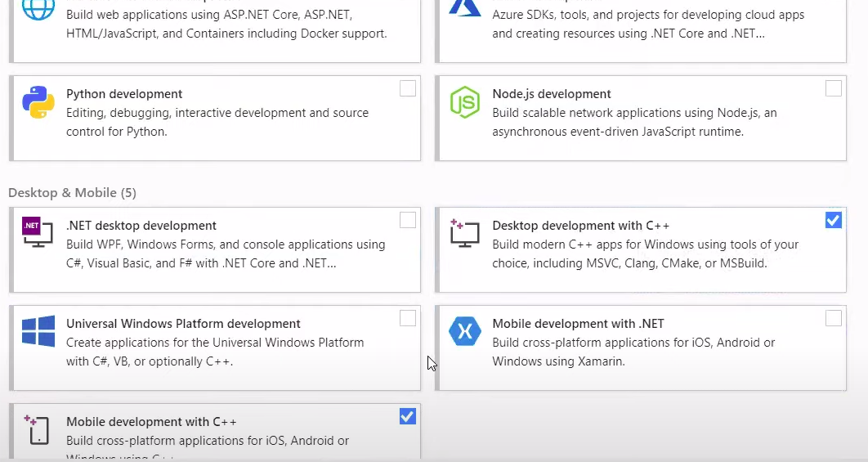Click the Desktop development with C++ title
Screen dimensions: 868x462
pyautogui.click(x=580, y=226)
